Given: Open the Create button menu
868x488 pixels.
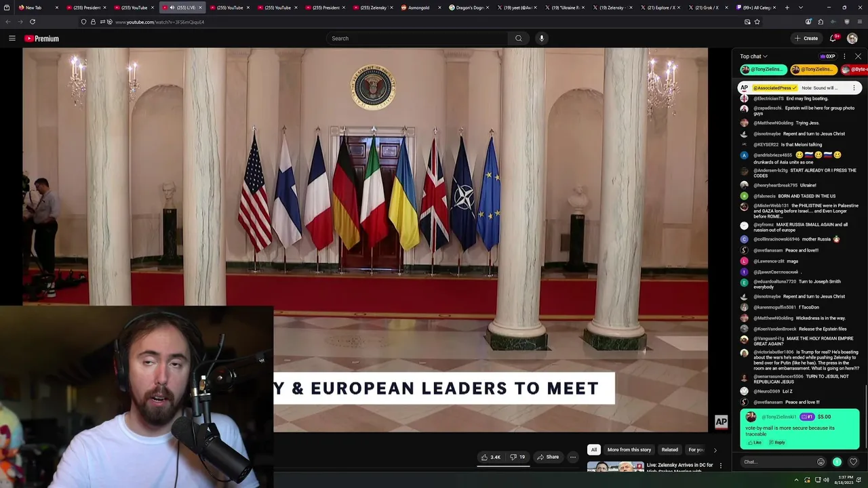Looking at the screenshot, I should tap(806, 39).
